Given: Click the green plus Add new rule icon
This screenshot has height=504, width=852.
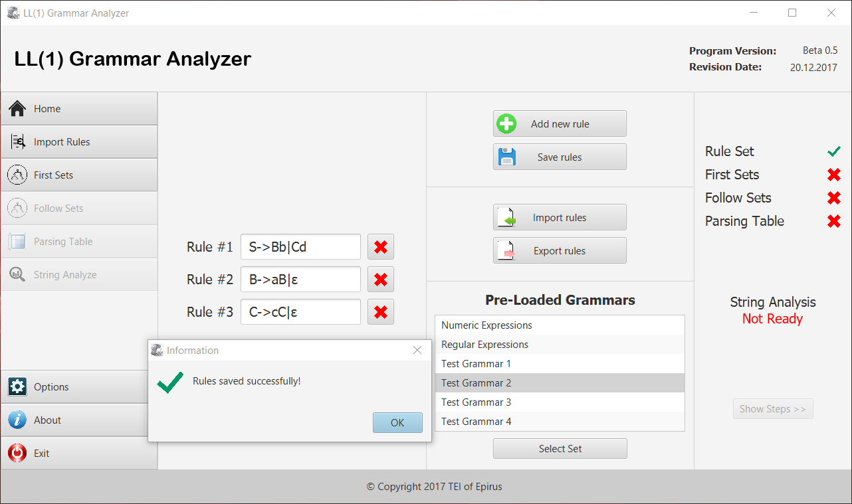Looking at the screenshot, I should point(506,124).
